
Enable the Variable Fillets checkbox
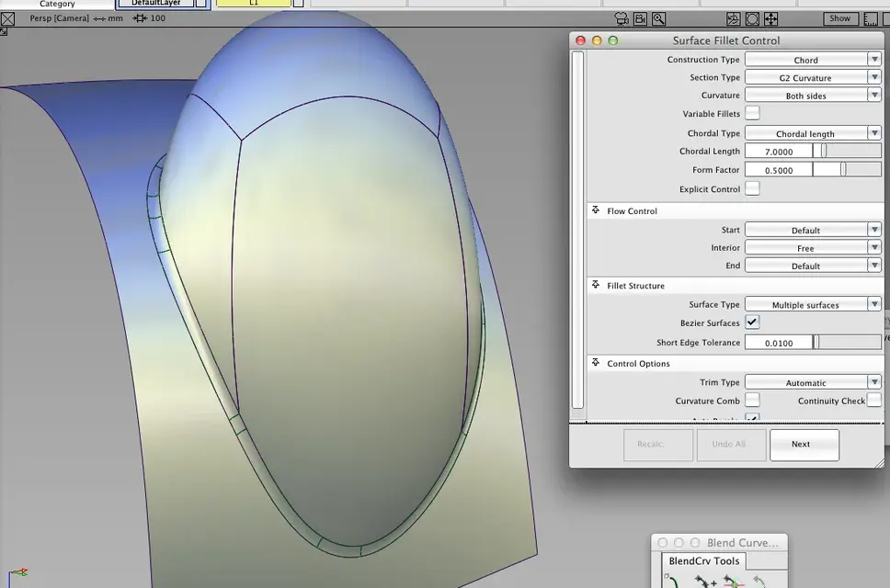click(x=752, y=113)
